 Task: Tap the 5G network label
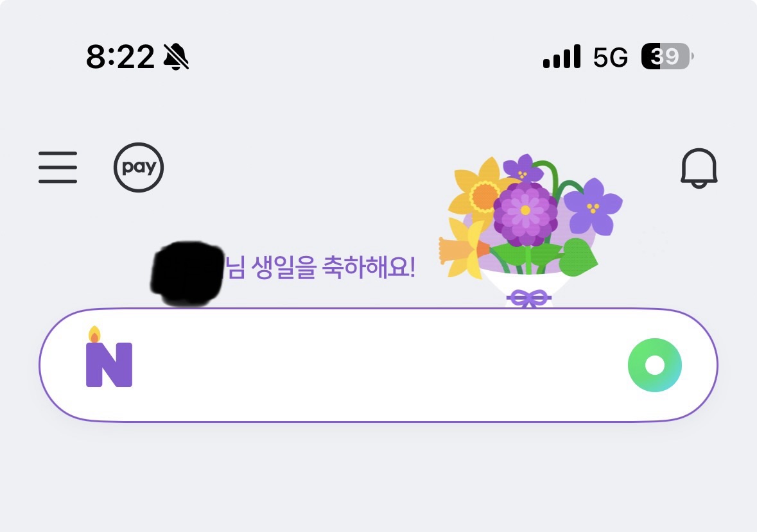pyautogui.click(x=610, y=57)
